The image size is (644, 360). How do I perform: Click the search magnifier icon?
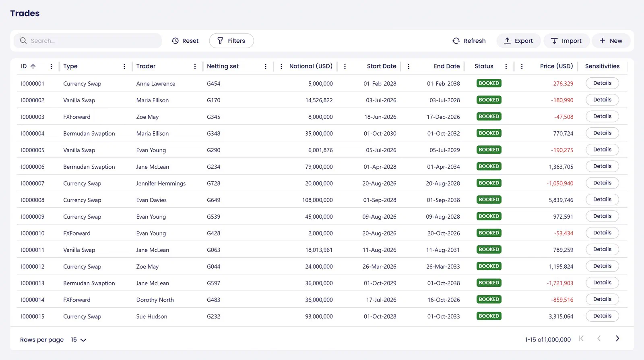tap(23, 41)
